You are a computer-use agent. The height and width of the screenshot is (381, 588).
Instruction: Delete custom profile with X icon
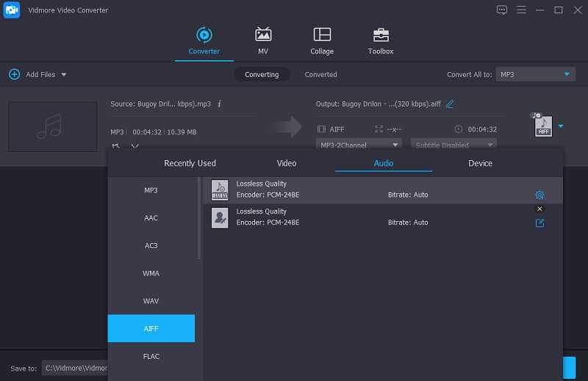(539, 209)
